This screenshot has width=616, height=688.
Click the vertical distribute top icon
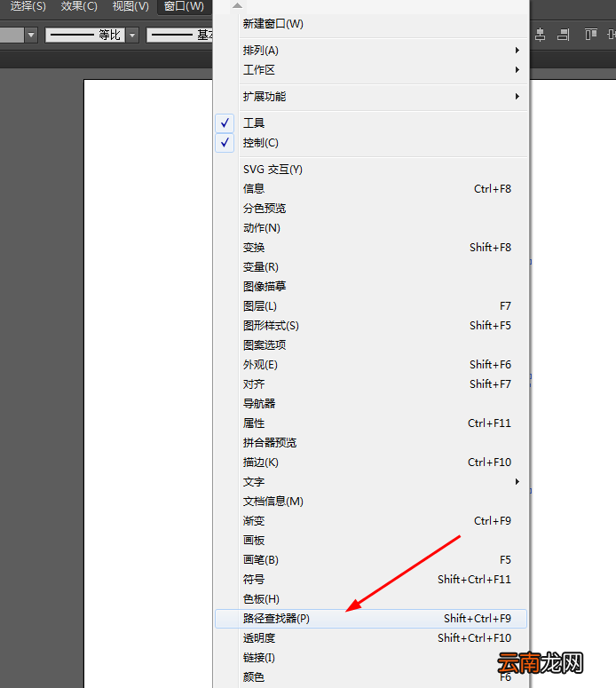click(590, 35)
